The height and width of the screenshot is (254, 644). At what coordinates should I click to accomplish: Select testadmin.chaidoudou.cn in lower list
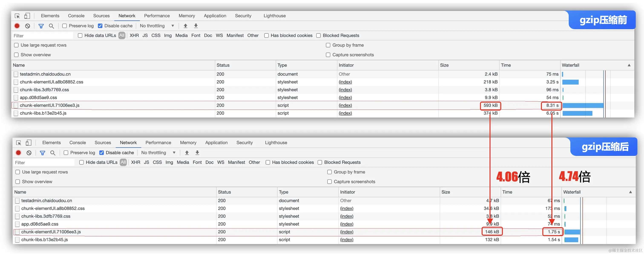click(x=46, y=201)
